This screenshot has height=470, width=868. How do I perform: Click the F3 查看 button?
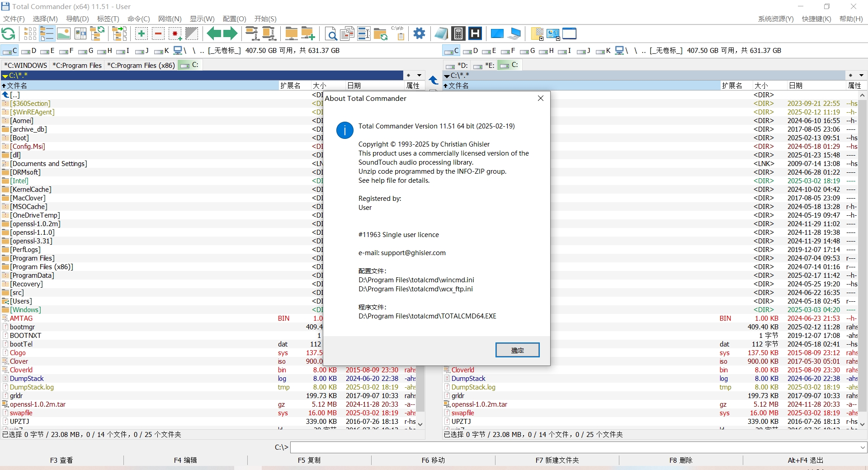[61, 460]
